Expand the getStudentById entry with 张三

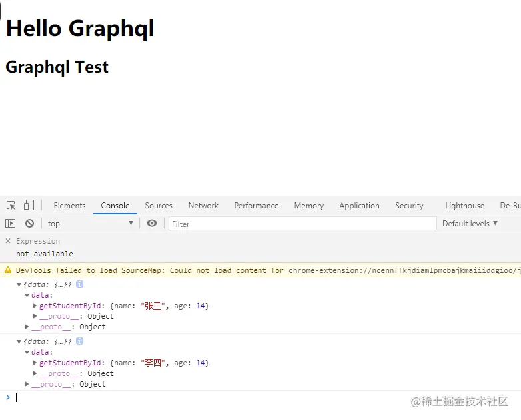coord(35,306)
